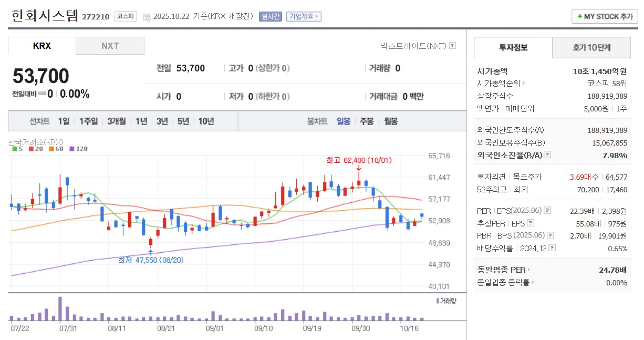Click the 최저 47,550 (08/20) chart marker
This screenshot has width=644, height=340.
pos(151,260)
